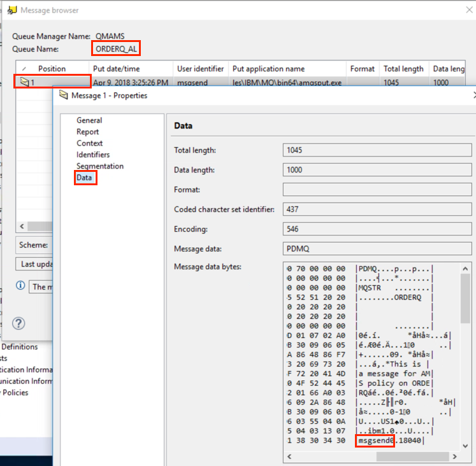Viewport: 476px width, 466px height.
Task: Click the Queue Manager Name value QMAMS
Action: pyautogui.click(x=110, y=36)
